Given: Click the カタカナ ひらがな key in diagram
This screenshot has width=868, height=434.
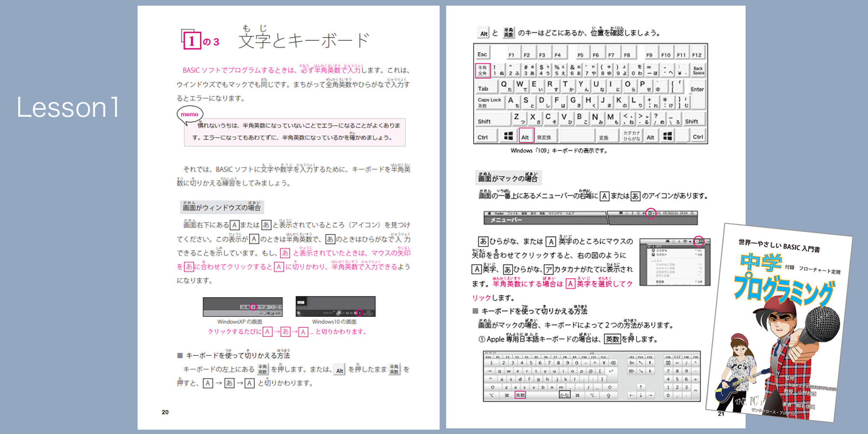Looking at the screenshot, I should coord(631,136).
